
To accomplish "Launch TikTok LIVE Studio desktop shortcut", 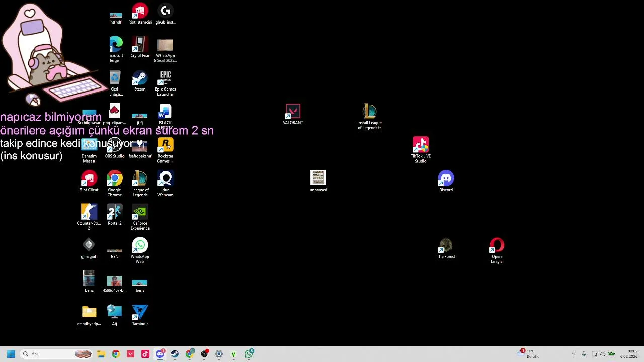I will (x=421, y=150).
